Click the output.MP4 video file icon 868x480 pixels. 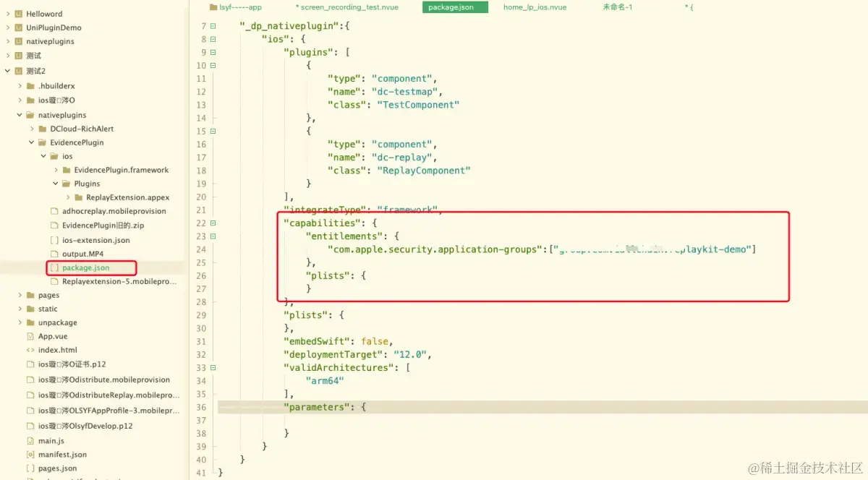pos(54,254)
